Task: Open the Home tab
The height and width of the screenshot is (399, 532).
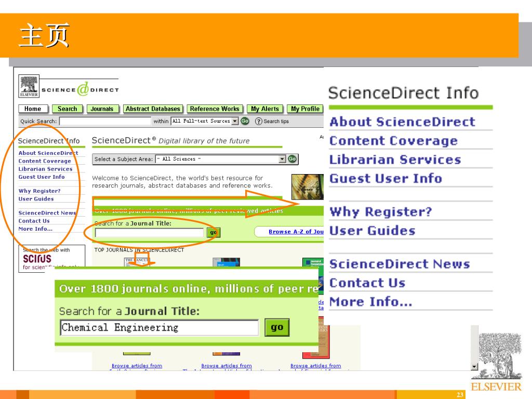Action: pyautogui.click(x=33, y=109)
